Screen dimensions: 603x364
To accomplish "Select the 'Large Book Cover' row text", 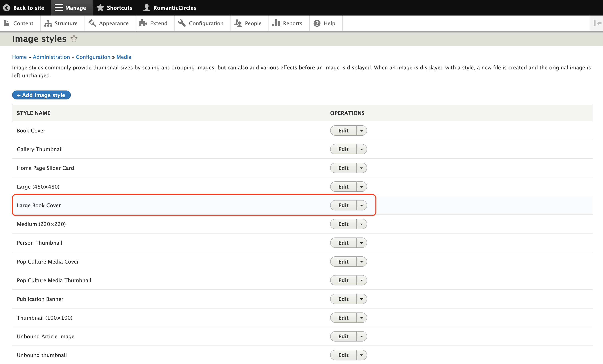I will (39, 205).
